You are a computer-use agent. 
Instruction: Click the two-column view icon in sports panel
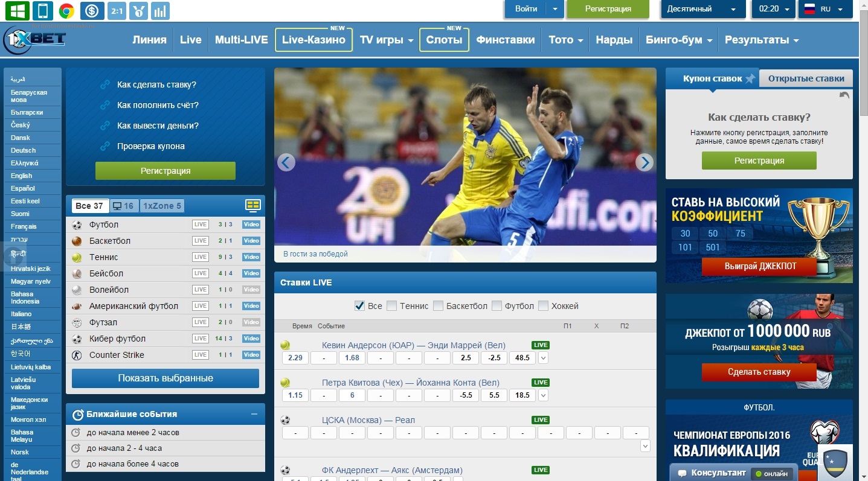[x=253, y=205]
